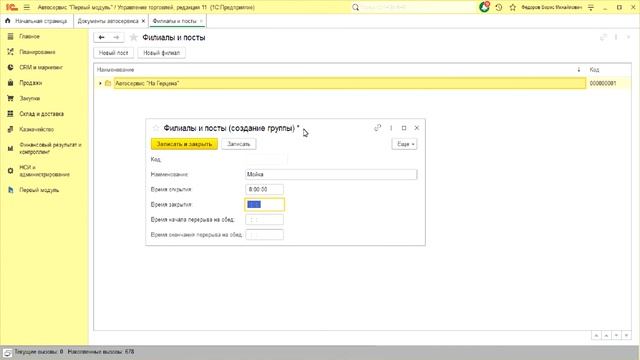Screen dimensions: 640x360
Task: Open history clock icon in title bar
Action: (x=499, y=7)
